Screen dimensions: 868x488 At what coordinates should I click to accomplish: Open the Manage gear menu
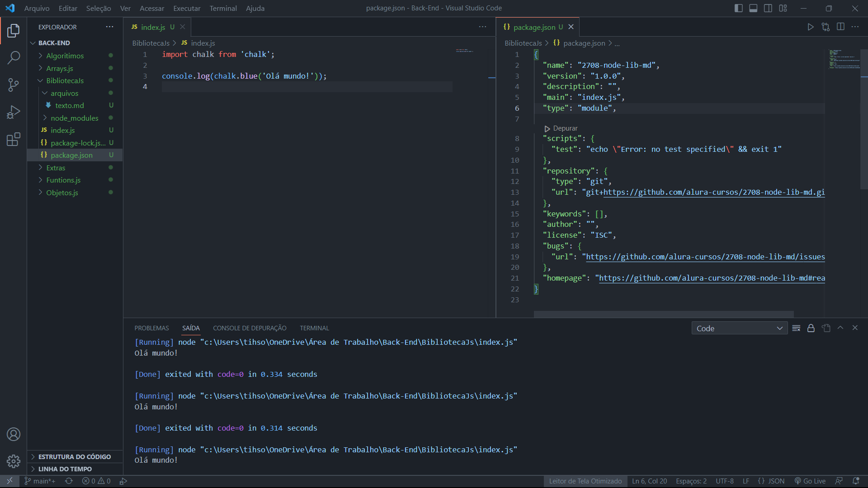14,461
